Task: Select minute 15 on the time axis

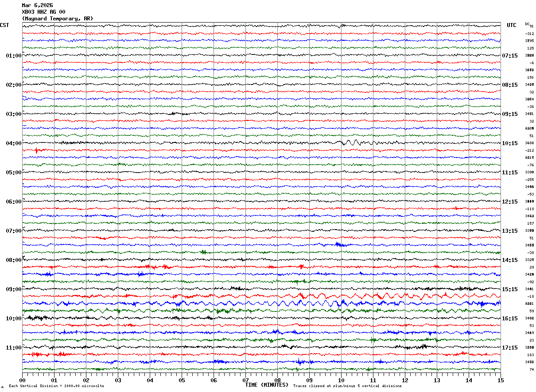Action: pyautogui.click(x=500, y=380)
